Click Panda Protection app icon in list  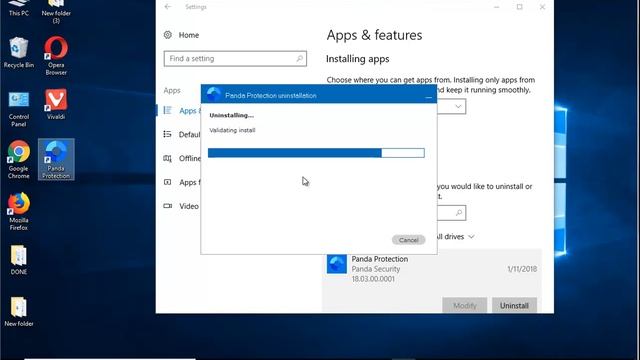click(337, 264)
